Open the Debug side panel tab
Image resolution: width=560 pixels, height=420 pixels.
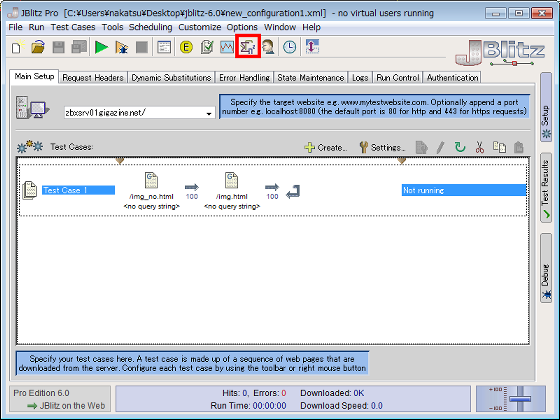pyautogui.click(x=546, y=268)
